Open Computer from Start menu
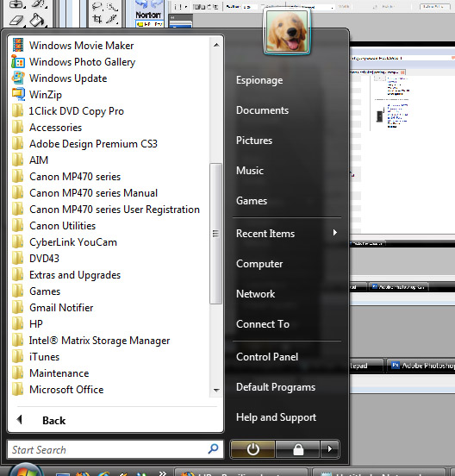The image size is (455, 476). pos(259,264)
